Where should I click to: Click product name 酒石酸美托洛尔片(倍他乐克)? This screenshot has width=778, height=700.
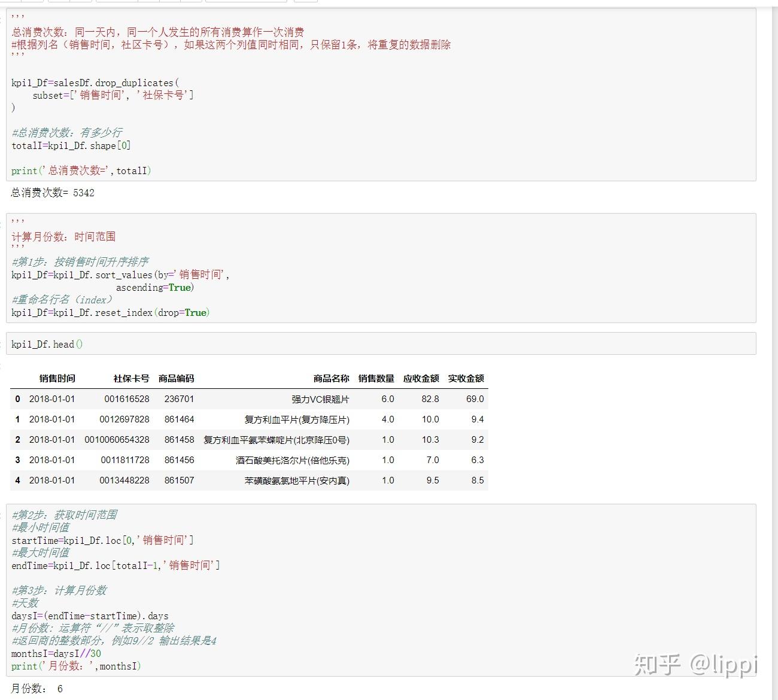[293, 460]
